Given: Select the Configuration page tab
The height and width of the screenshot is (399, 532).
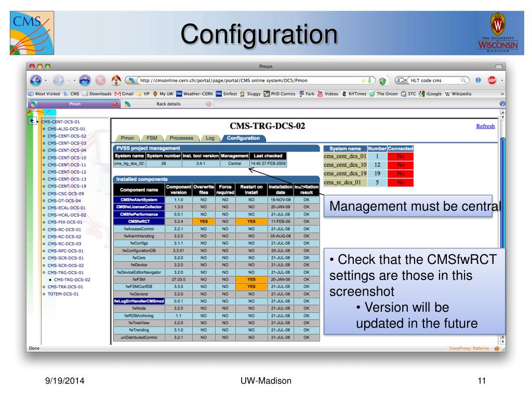Looking at the screenshot, I should (x=243, y=138).
